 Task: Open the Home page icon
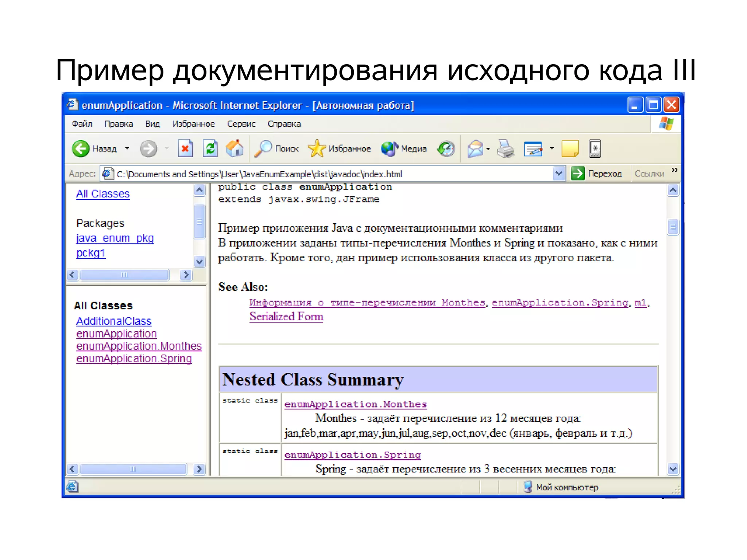point(235,148)
